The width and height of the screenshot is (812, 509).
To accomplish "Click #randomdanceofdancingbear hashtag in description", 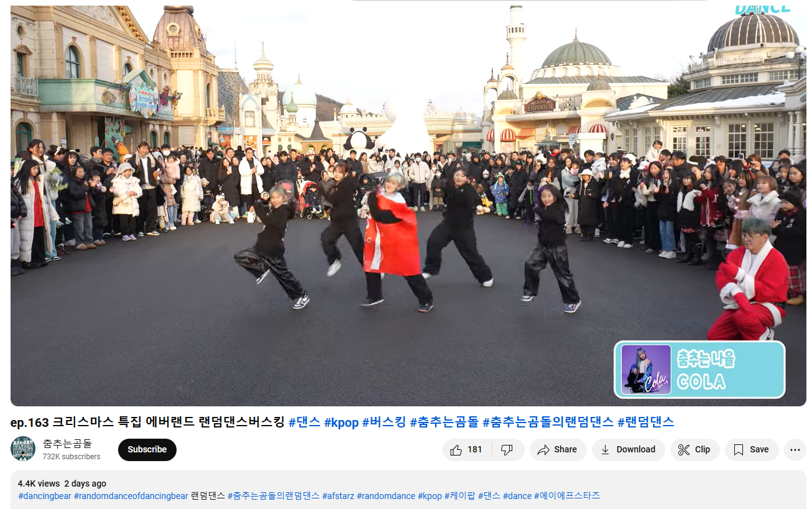I will [131, 496].
